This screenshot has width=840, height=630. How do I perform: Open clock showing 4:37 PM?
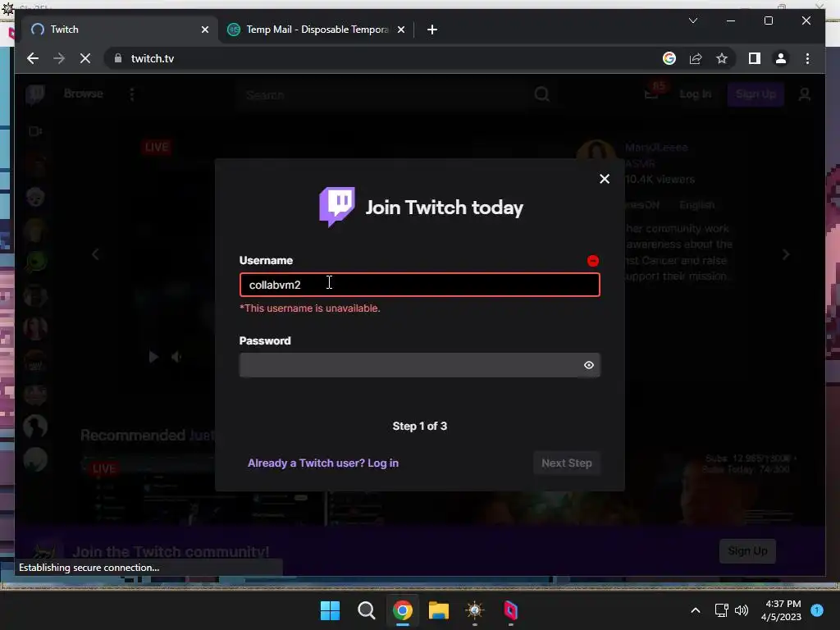click(x=781, y=610)
